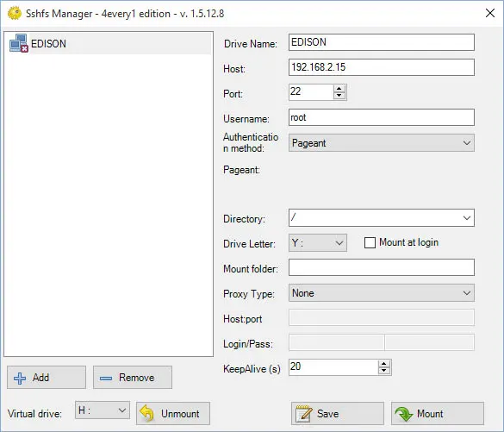Click the Proxy Type: label
The image size is (504, 432).
pyautogui.click(x=249, y=294)
